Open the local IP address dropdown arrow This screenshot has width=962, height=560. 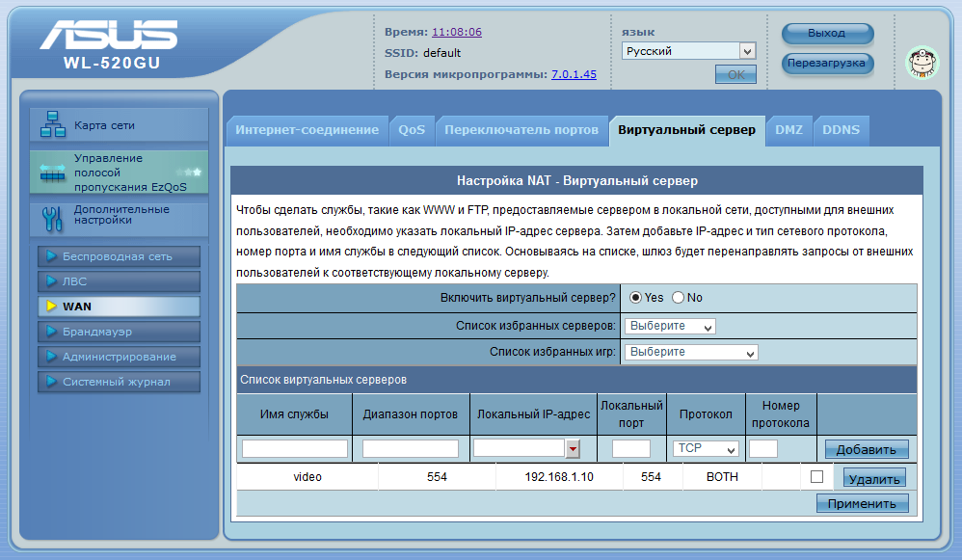573,448
